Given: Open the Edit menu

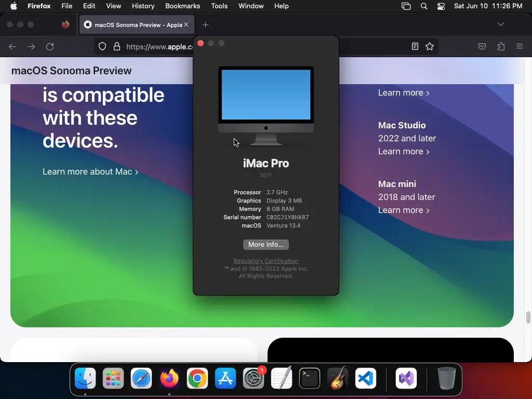Looking at the screenshot, I should coord(89,6).
